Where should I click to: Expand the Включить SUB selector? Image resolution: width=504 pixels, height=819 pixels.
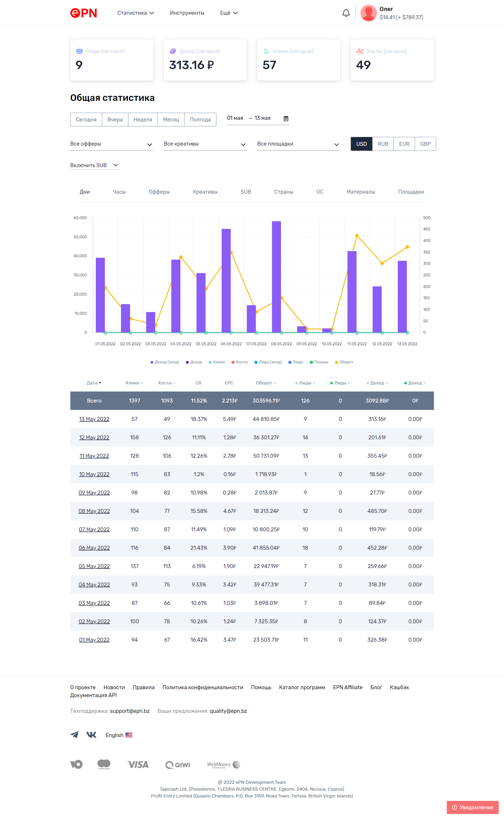coord(94,165)
